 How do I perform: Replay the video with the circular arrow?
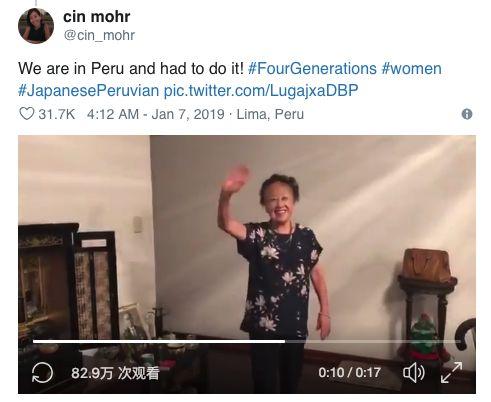point(42,372)
